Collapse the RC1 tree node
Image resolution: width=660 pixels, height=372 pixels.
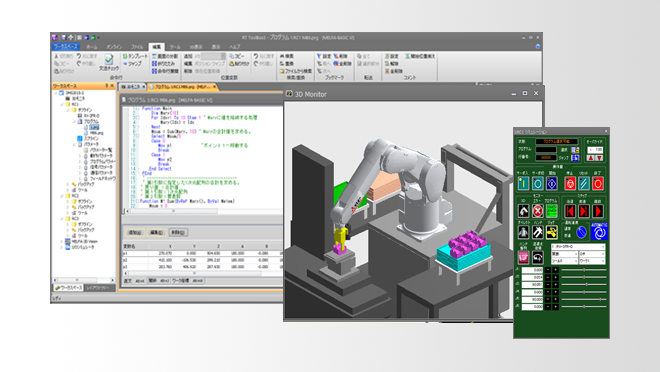(x=61, y=104)
